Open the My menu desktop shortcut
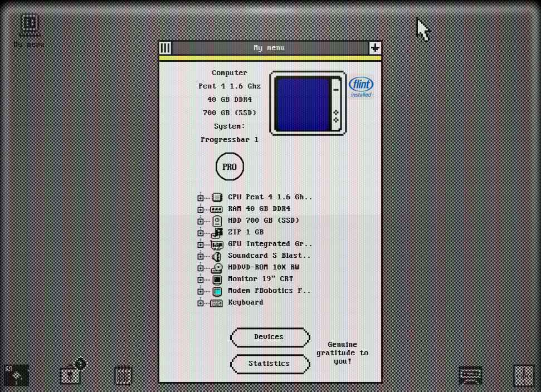The height and width of the screenshot is (392, 541). (x=28, y=26)
